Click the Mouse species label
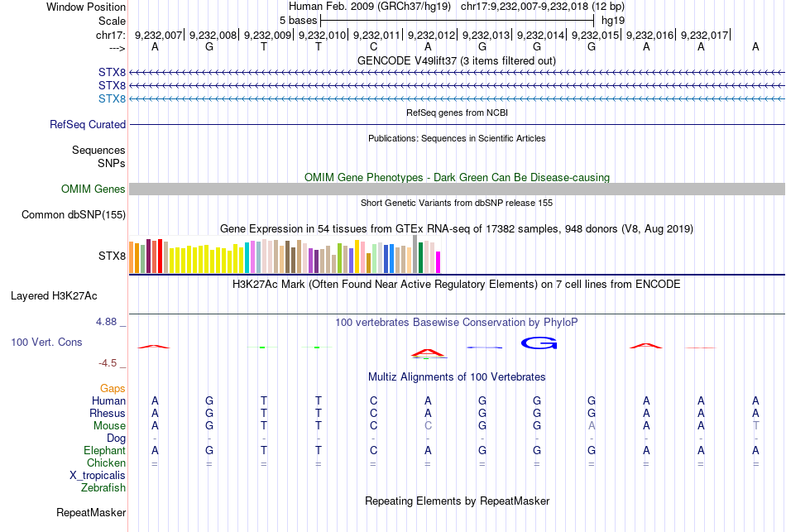Viewport: 786px width, 532px height. coord(109,426)
